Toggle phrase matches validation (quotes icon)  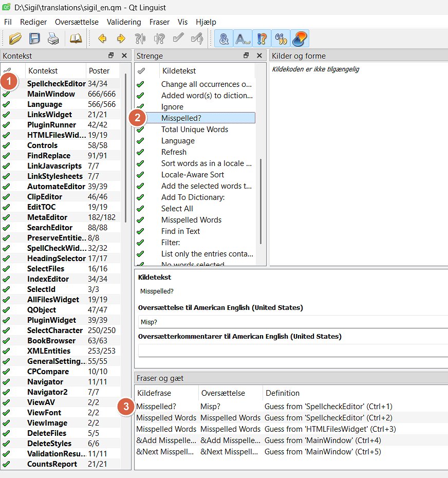click(x=281, y=39)
